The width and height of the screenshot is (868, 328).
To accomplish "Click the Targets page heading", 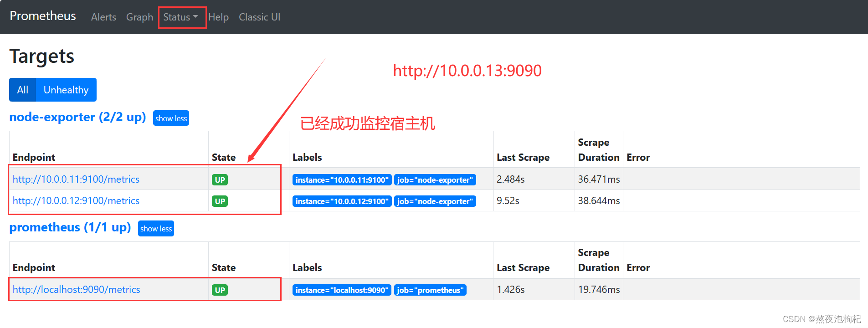I will pyautogui.click(x=42, y=56).
